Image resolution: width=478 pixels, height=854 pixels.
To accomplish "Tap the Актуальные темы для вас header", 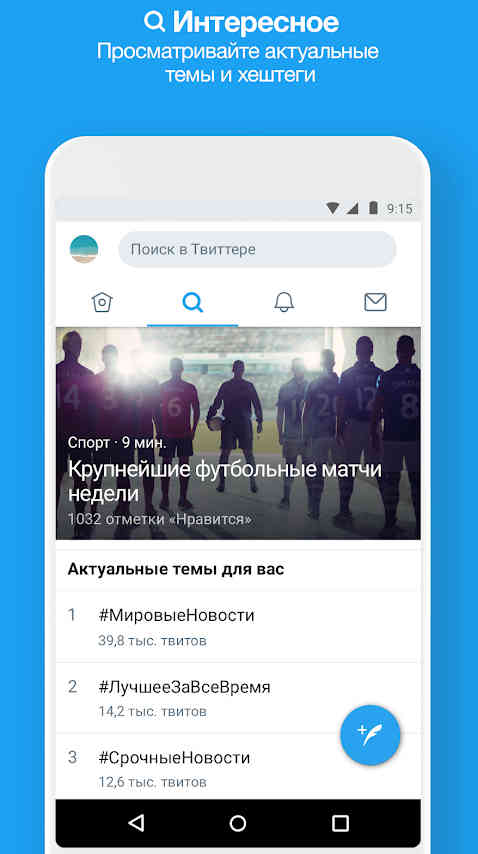I will pyautogui.click(x=176, y=570).
